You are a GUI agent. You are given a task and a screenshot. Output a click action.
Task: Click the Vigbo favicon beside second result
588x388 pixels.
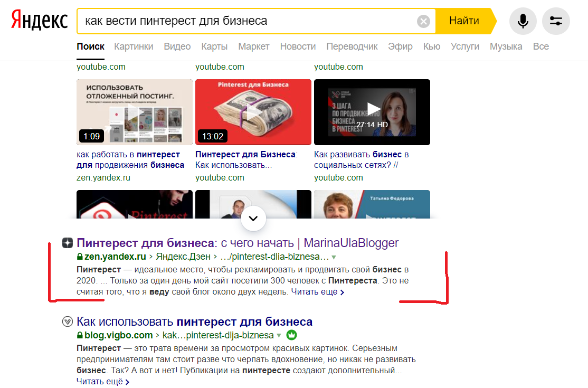pyautogui.click(x=68, y=321)
